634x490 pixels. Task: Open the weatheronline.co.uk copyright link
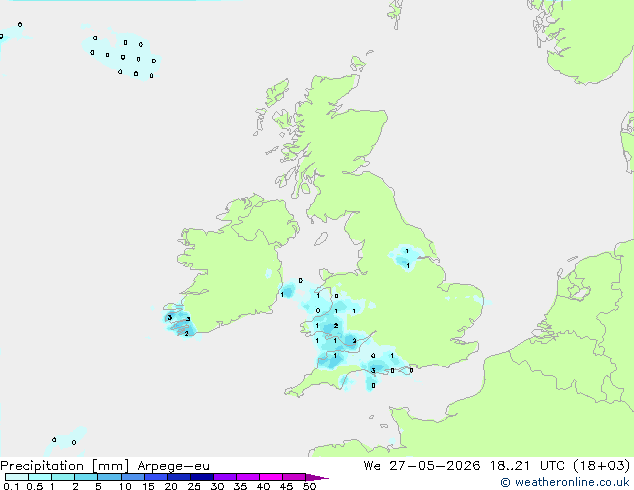click(x=565, y=482)
